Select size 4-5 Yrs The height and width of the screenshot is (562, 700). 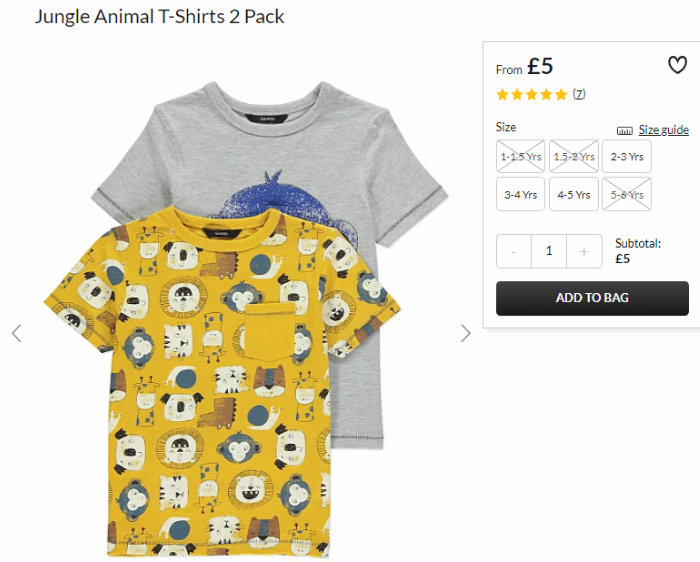pyautogui.click(x=574, y=194)
